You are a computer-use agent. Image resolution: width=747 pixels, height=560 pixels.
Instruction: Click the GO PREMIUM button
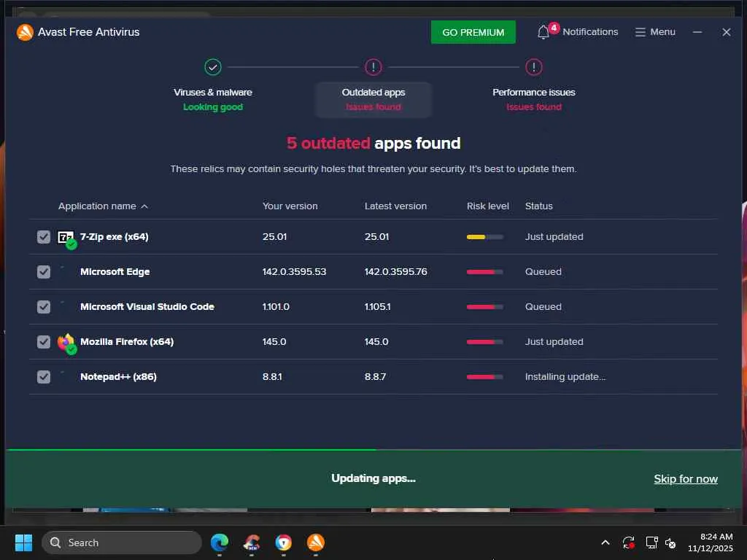point(473,32)
